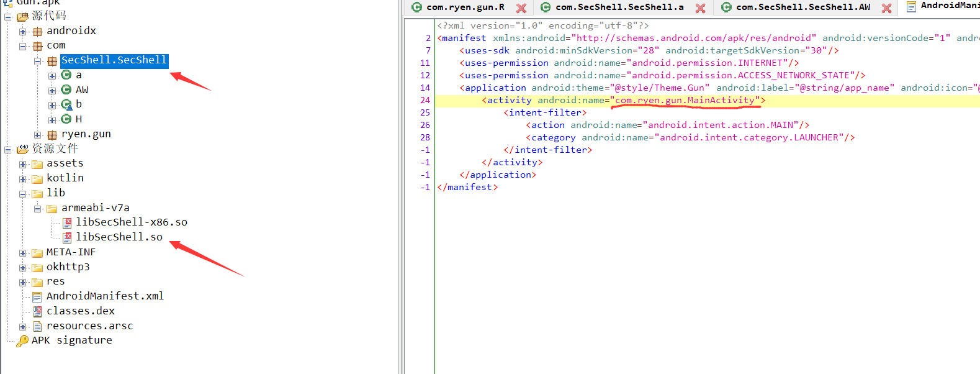Select the okhttp3 folder label
The image size is (980, 374).
point(68,267)
